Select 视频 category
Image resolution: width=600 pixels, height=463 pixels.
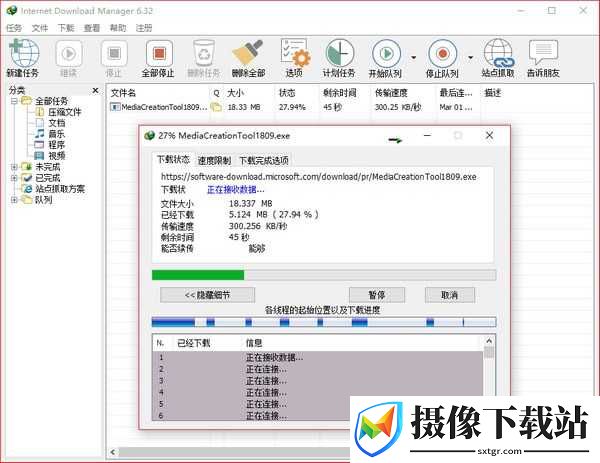pos(57,156)
